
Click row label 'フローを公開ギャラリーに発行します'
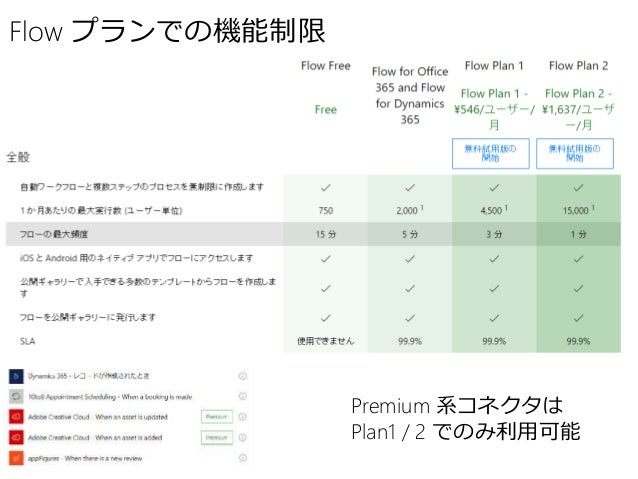[x=87, y=317]
